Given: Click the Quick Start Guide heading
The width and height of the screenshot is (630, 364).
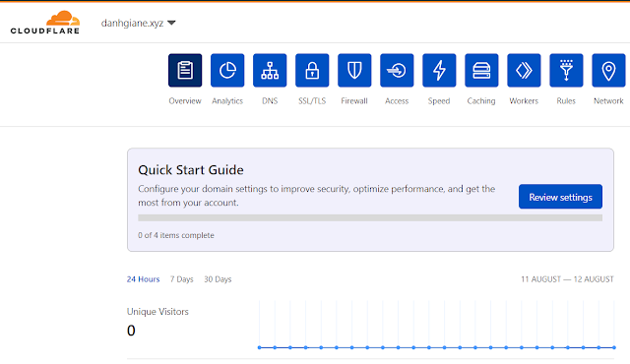Looking at the screenshot, I should (191, 170).
